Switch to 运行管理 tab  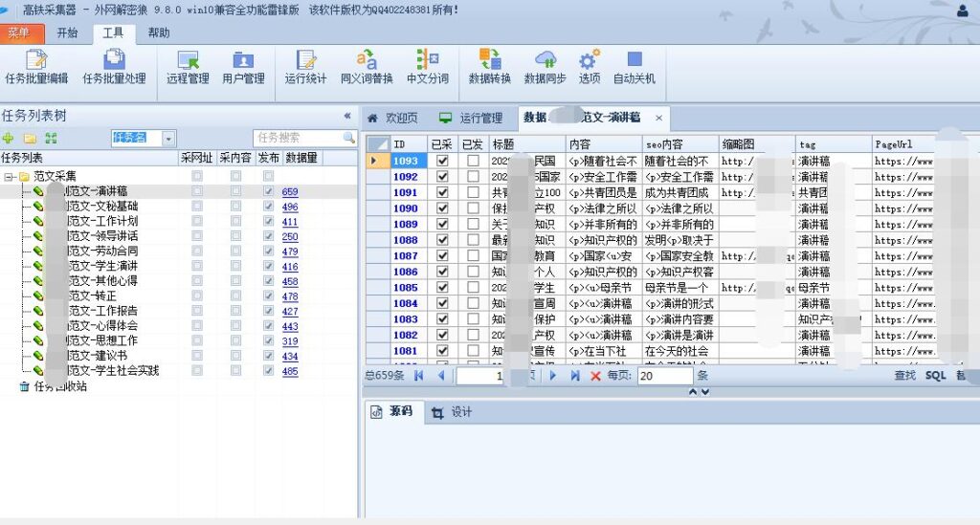[x=472, y=118]
